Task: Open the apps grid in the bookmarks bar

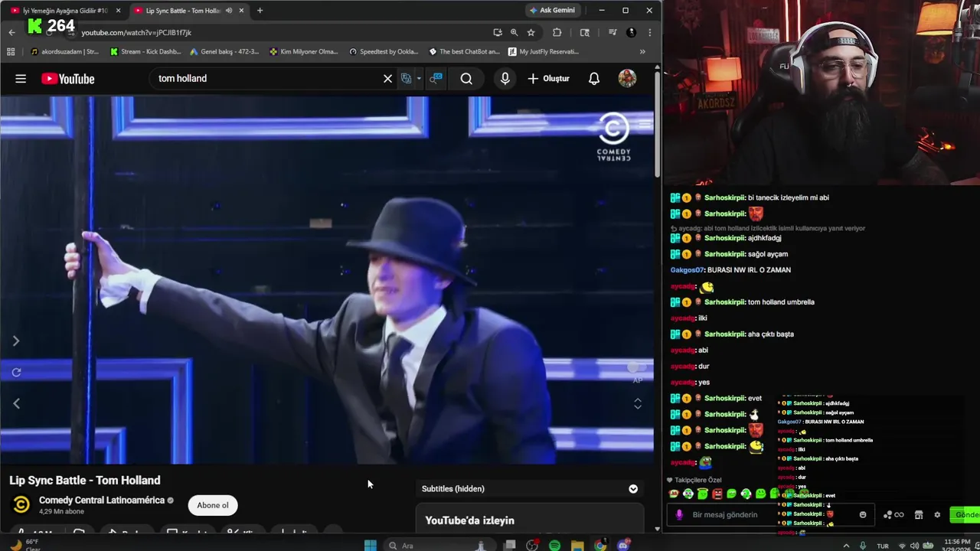Action: click(11, 51)
